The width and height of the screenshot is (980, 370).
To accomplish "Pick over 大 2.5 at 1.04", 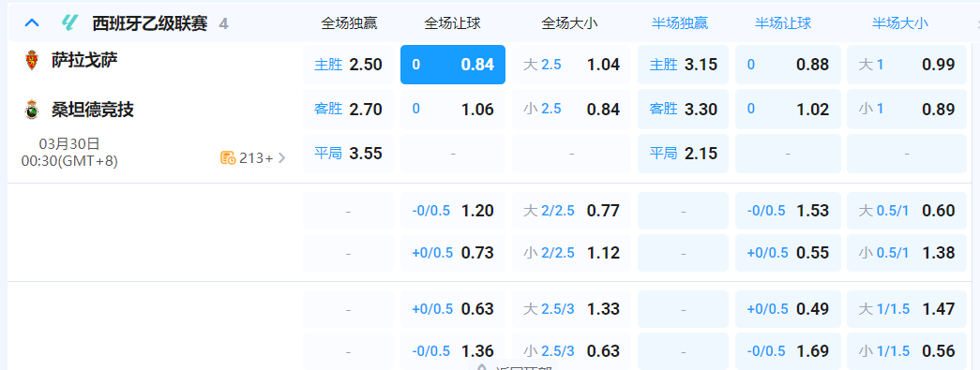I will tap(572, 65).
